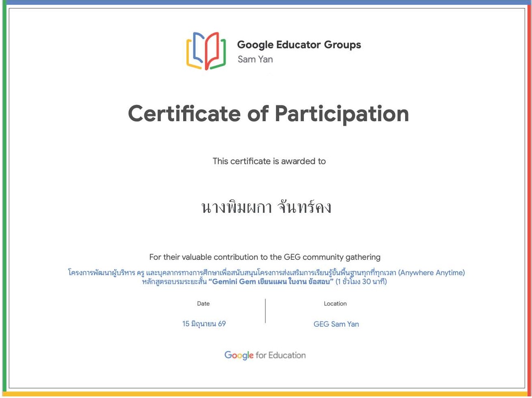Select "This certificate is awarded to" text

[269, 161]
